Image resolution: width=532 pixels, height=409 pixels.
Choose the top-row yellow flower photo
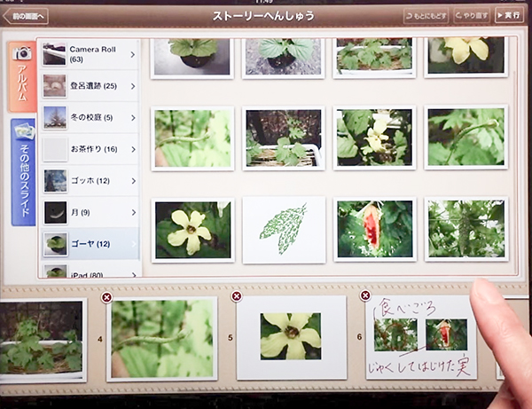[466, 57]
